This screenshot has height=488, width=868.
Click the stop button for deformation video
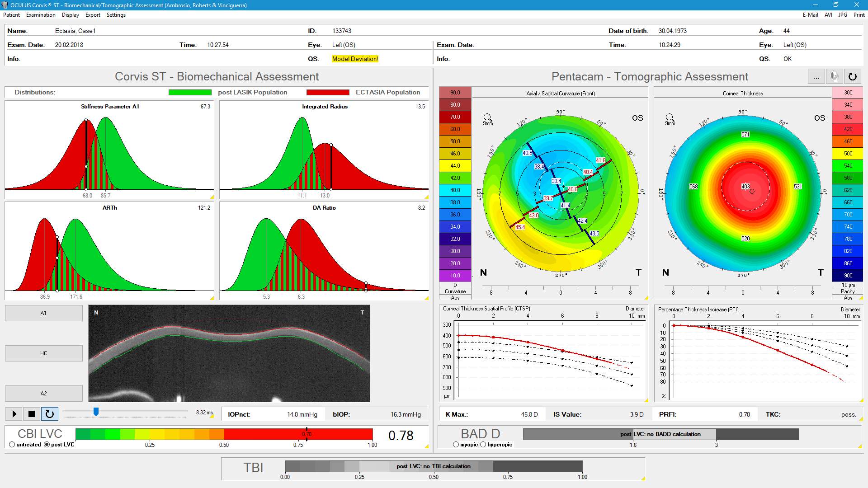pyautogui.click(x=32, y=413)
